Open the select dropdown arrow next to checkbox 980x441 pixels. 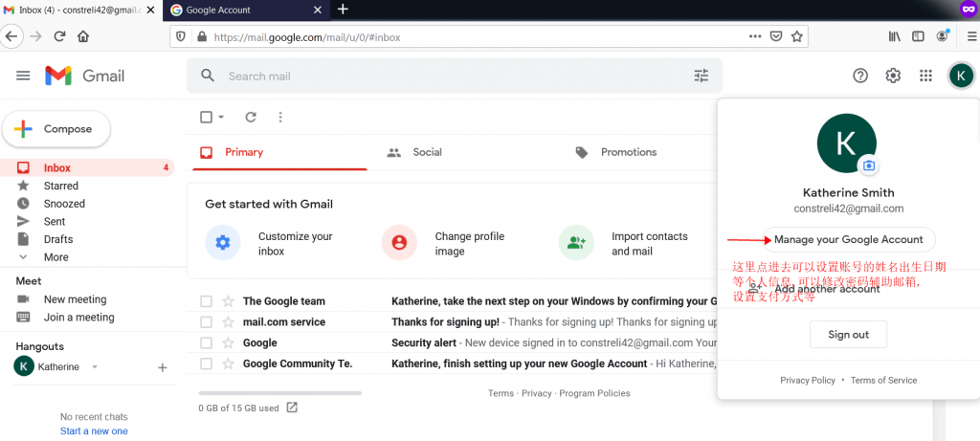pos(221,117)
